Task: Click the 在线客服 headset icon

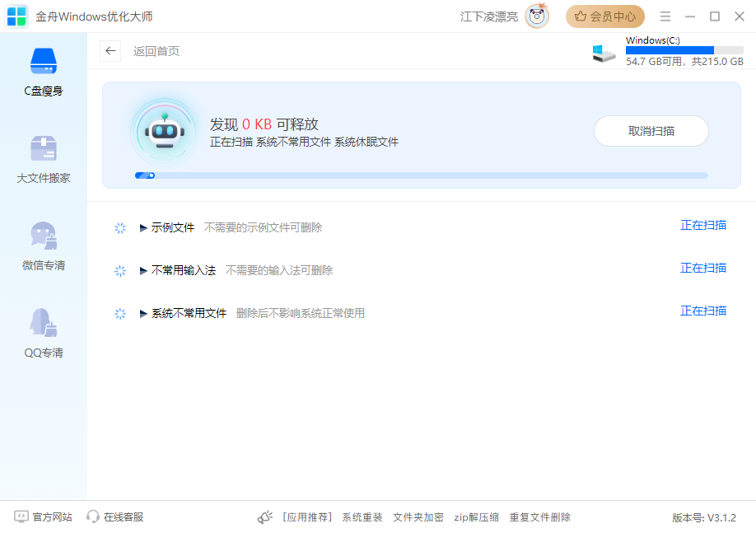Action: [x=92, y=517]
